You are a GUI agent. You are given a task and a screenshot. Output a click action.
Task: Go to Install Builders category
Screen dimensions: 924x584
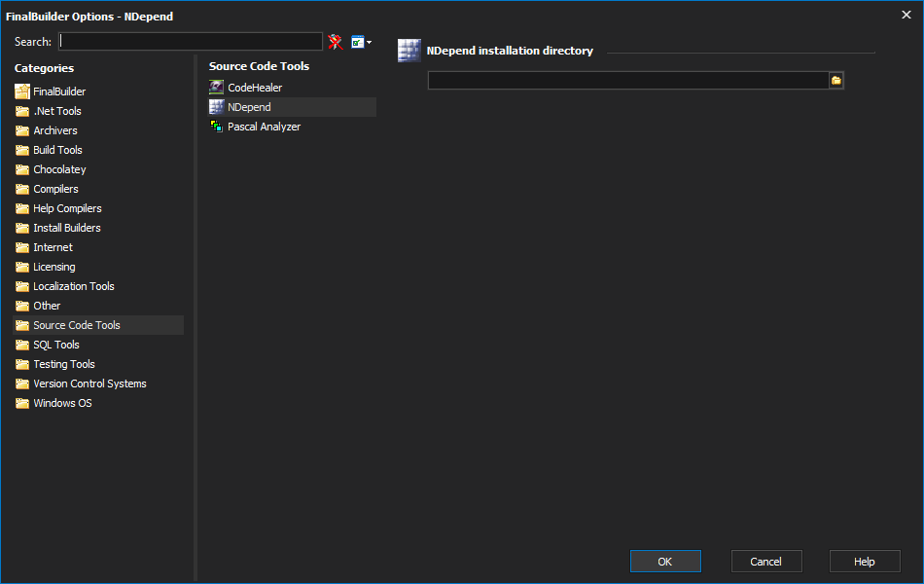(x=66, y=228)
